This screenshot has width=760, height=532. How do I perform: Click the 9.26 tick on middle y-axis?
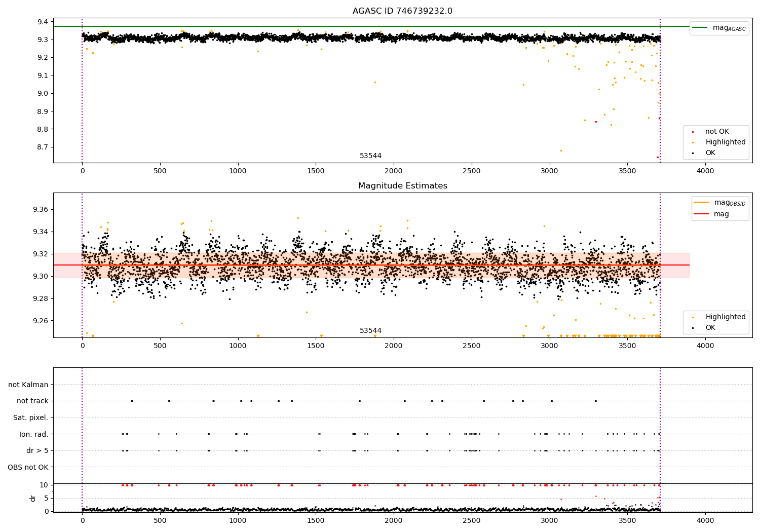pyautogui.click(x=41, y=321)
